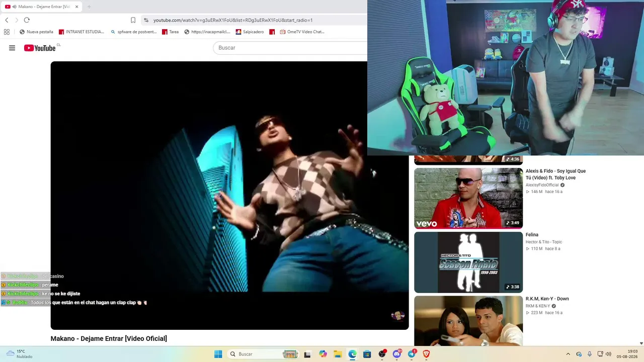This screenshot has width=644, height=362.
Task: Open Brave browser from the taskbar
Action: (427, 354)
